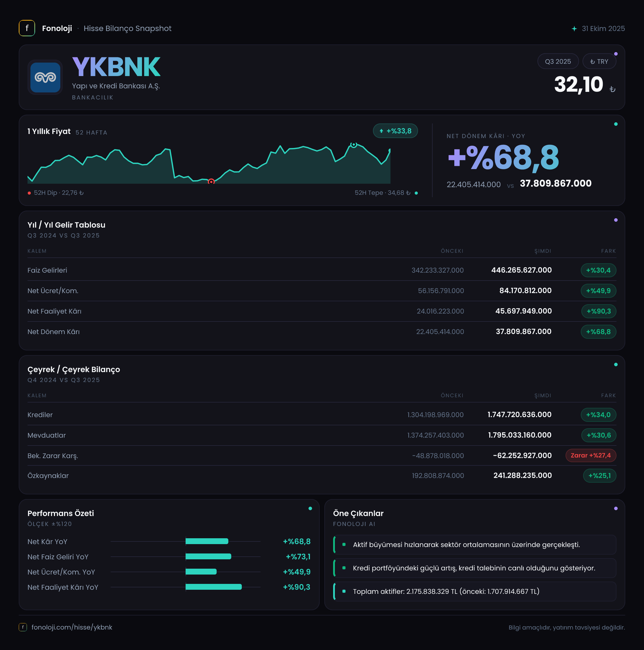This screenshot has width=644, height=650.
Task: Click the Özkaynaklar +%25,1 badge
Action: tap(600, 476)
